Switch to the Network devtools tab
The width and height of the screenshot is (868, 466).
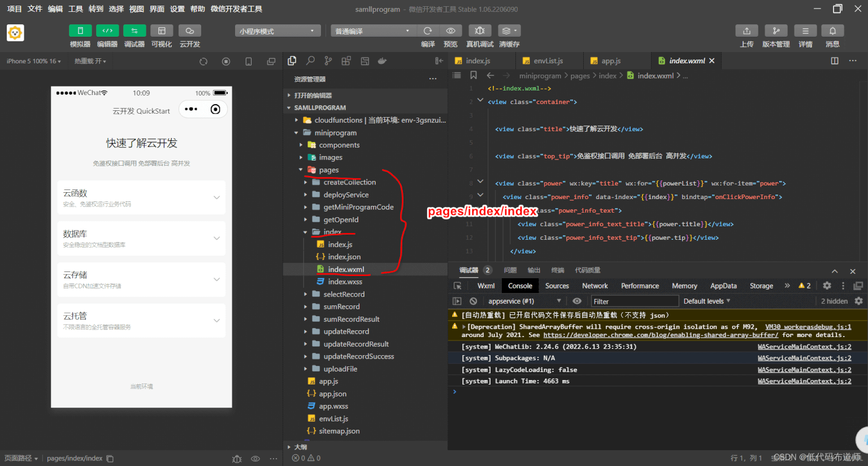[595, 286]
